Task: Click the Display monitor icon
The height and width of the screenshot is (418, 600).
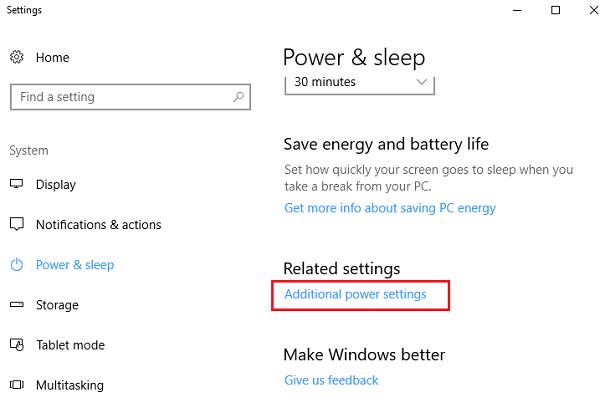Action: [17, 185]
